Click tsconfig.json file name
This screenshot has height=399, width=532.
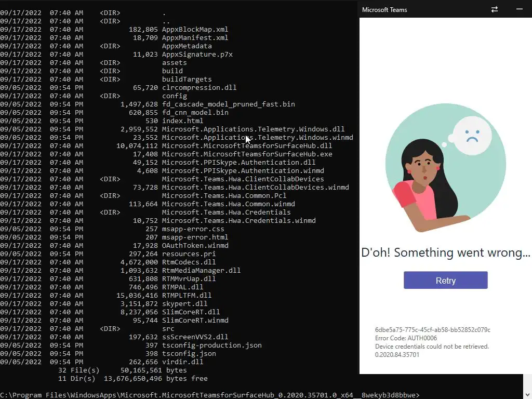point(189,353)
